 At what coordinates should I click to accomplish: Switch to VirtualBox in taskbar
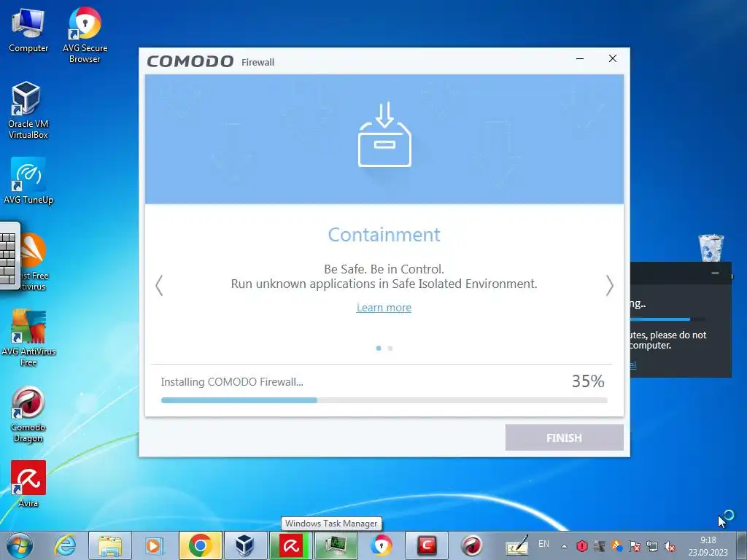pos(245,545)
